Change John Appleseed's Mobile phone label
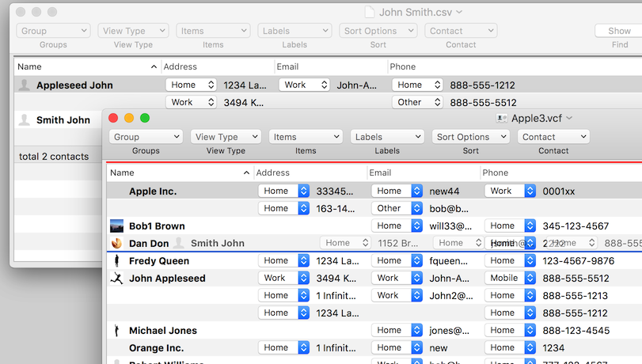 click(511, 279)
